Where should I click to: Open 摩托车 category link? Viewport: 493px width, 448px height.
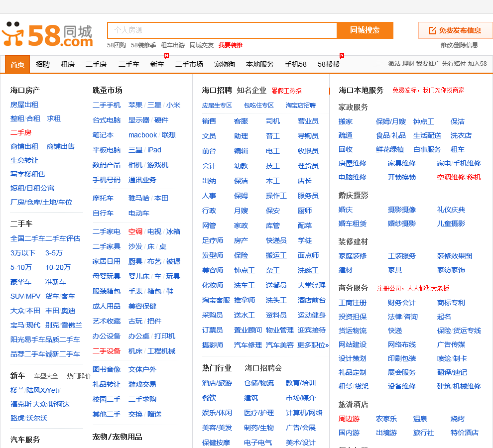click(x=103, y=199)
